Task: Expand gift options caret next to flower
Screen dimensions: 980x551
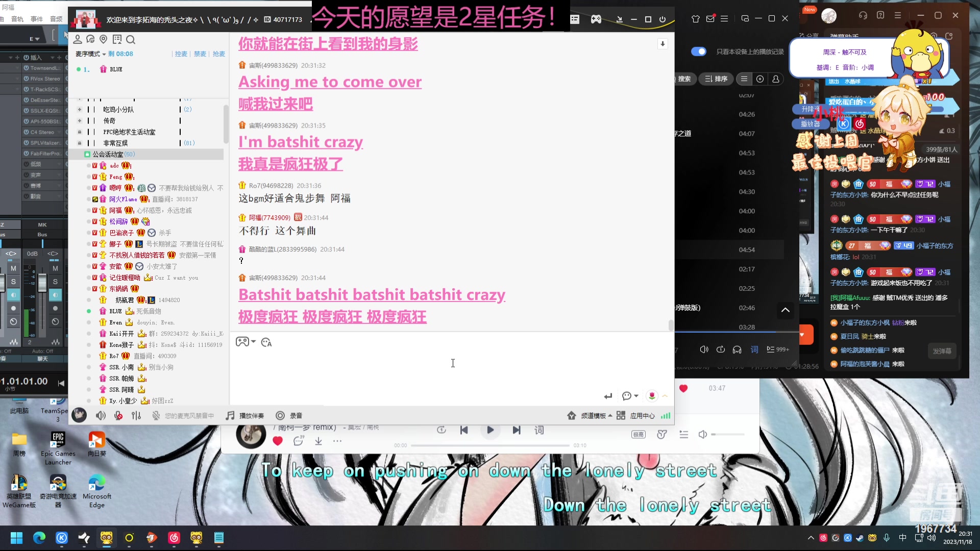Action: point(665,396)
